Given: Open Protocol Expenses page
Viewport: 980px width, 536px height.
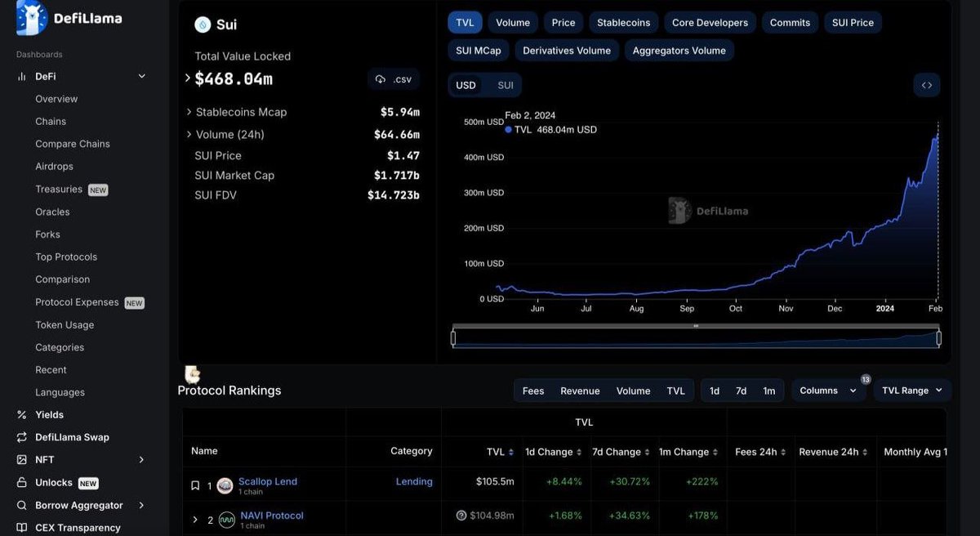Looking at the screenshot, I should coord(77,302).
